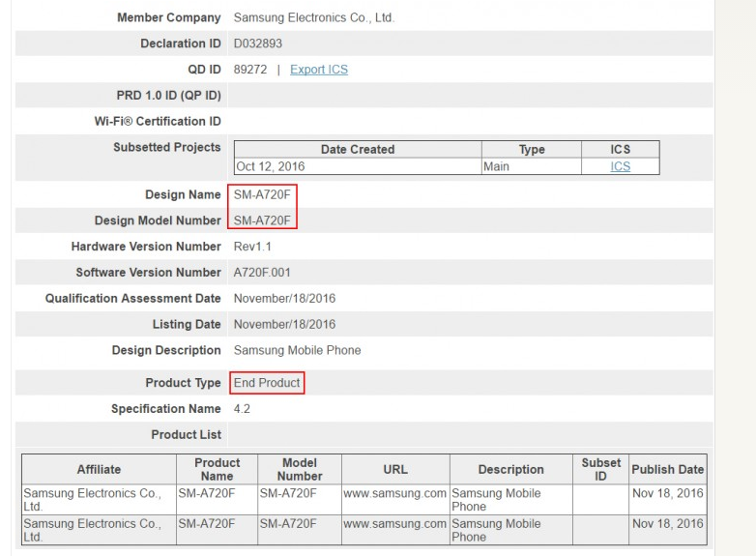The image size is (756, 556).
Task: Select the Model Number column header
Action: pyautogui.click(x=300, y=469)
